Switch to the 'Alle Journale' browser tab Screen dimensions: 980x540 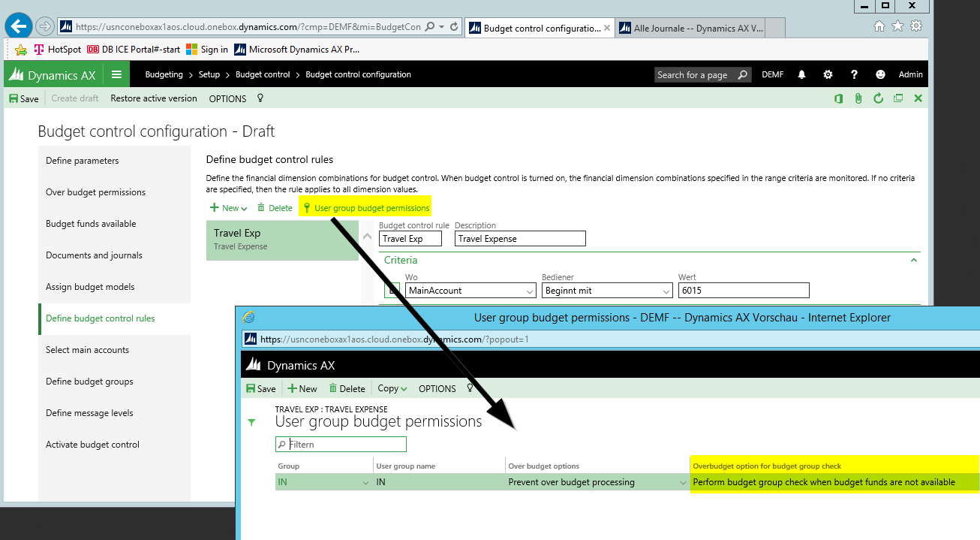(x=698, y=28)
